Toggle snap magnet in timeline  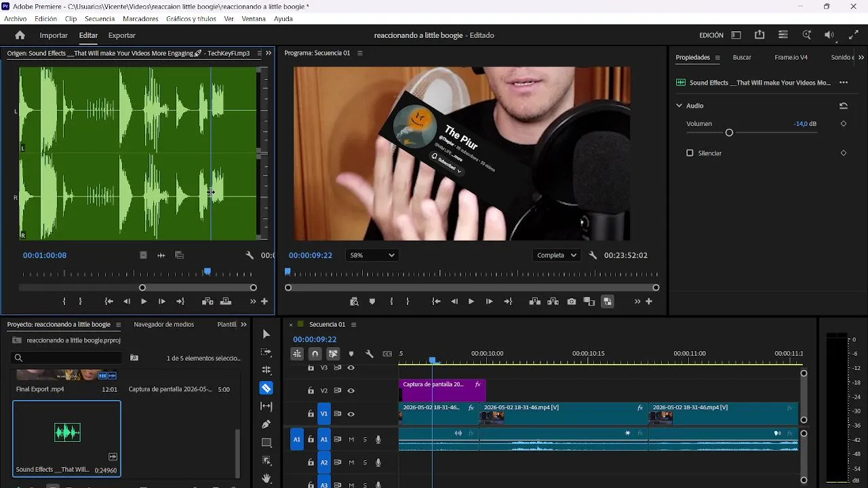315,354
